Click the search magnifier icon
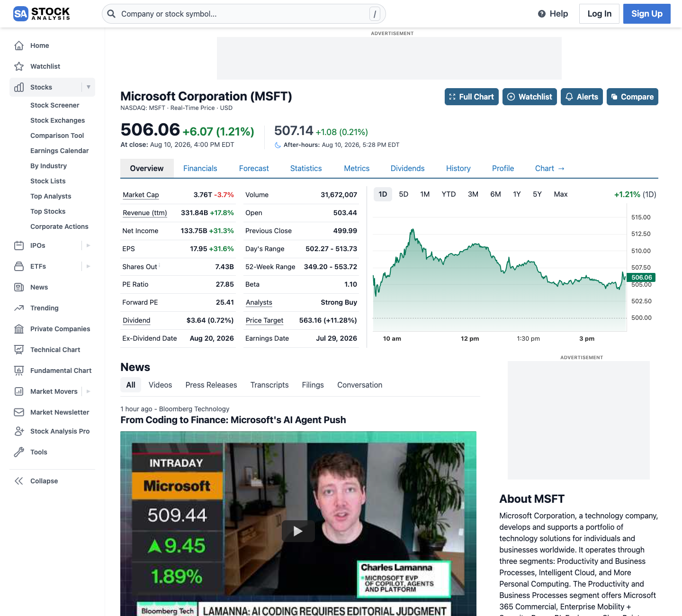This screenshot has width=682, height=616. click(x=111, y=14)
